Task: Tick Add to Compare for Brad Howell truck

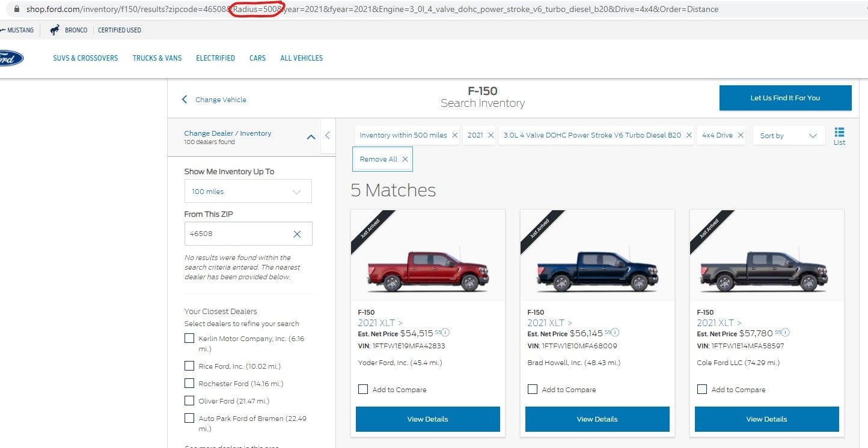Action: 533,389
